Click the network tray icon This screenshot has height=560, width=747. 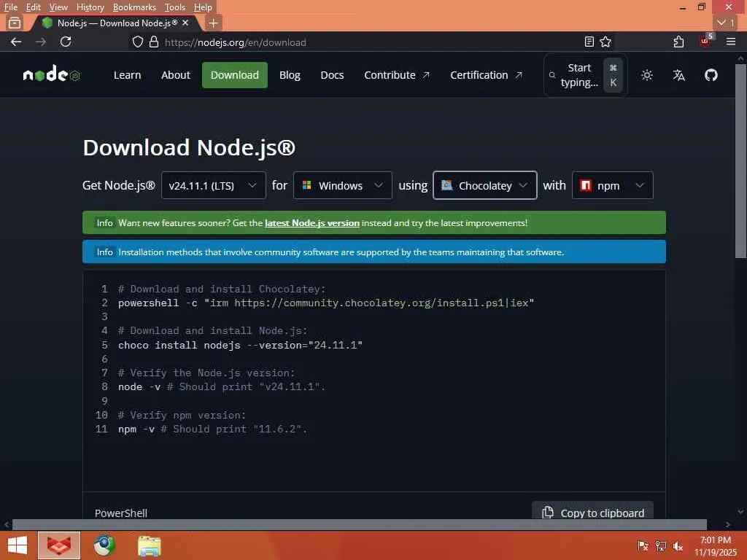(x=661, y=546)
